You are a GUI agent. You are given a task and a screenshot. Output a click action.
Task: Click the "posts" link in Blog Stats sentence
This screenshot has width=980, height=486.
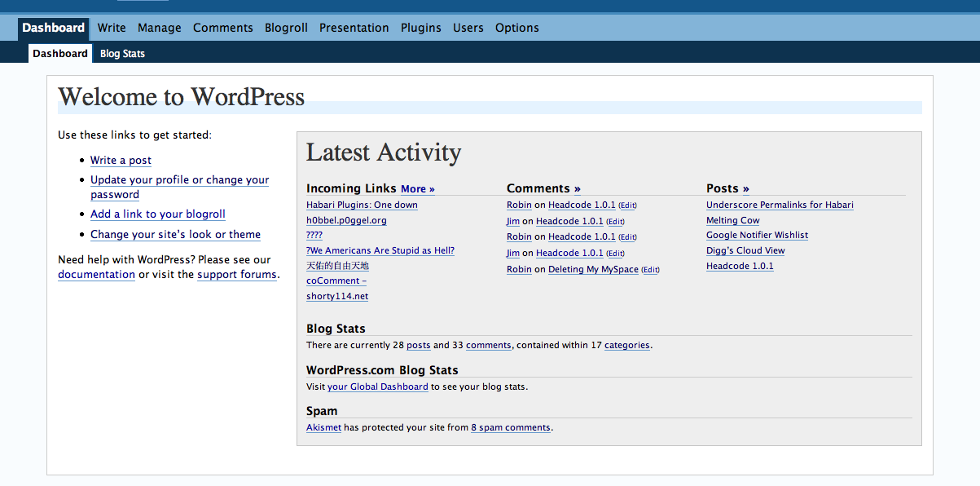click(x=419, y=346)
